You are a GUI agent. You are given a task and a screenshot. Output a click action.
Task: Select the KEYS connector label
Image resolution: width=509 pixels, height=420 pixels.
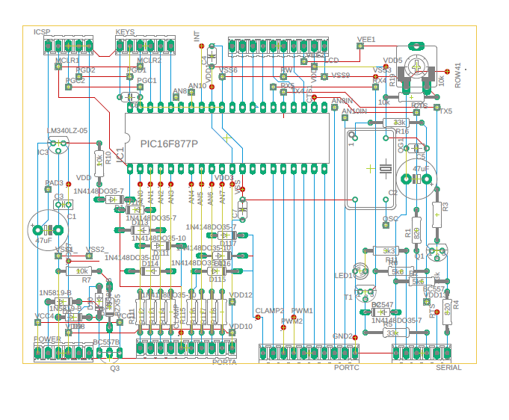tap(125, 32)
